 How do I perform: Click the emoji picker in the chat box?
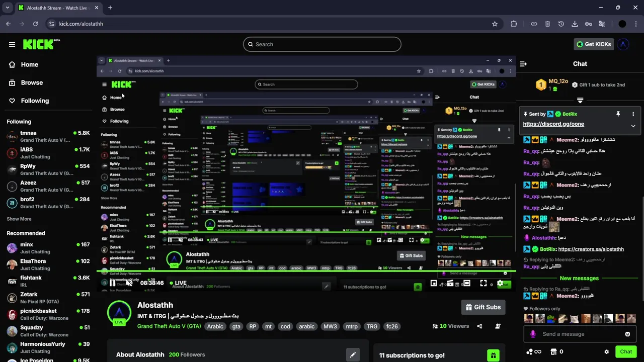pyautogui.click(x=627, y=334)
